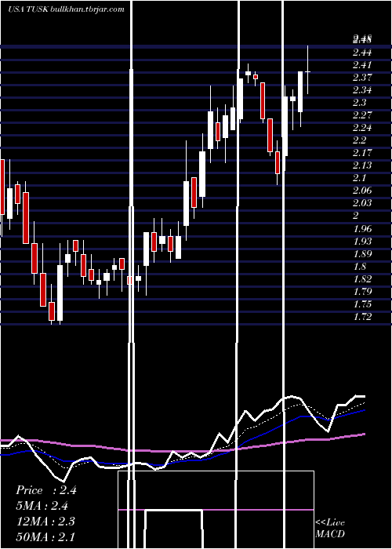Click the 'Price : 2.4' readout

coord(45,490)
